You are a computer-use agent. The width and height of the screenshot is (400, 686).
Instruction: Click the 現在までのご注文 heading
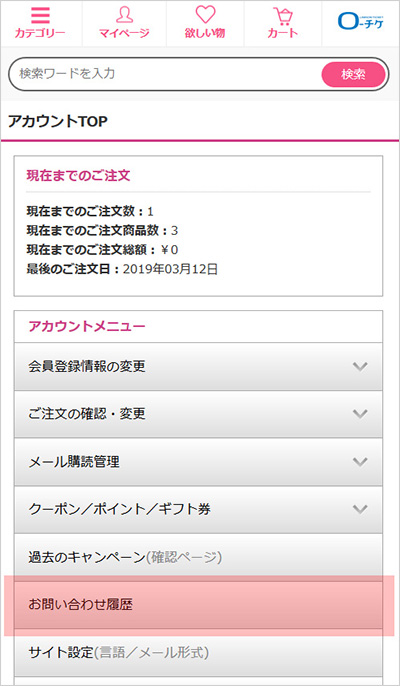78,176
